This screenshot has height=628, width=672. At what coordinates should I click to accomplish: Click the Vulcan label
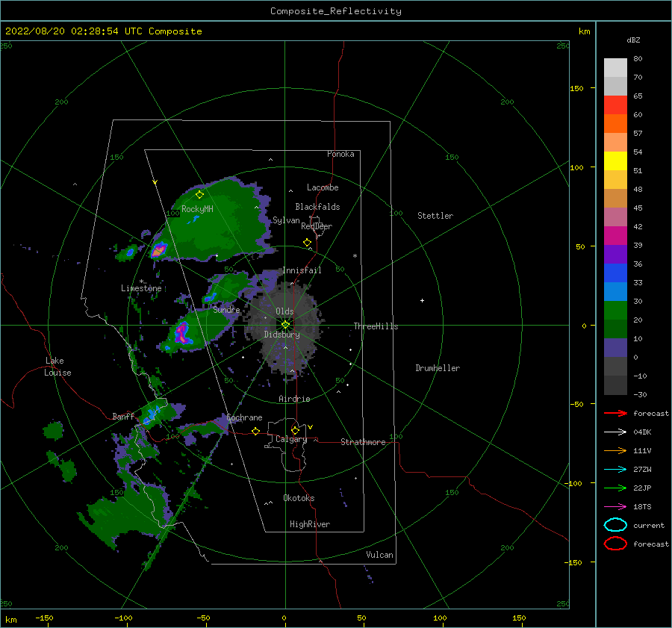tap(380, 555)
